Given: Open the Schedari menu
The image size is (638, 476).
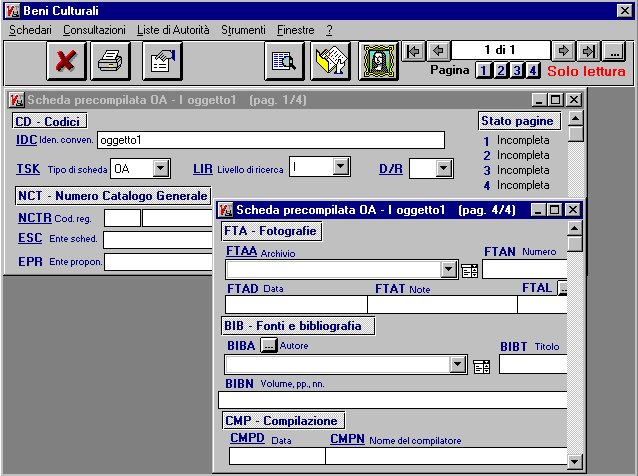Looking at the screenshot, I should [30, 31].
